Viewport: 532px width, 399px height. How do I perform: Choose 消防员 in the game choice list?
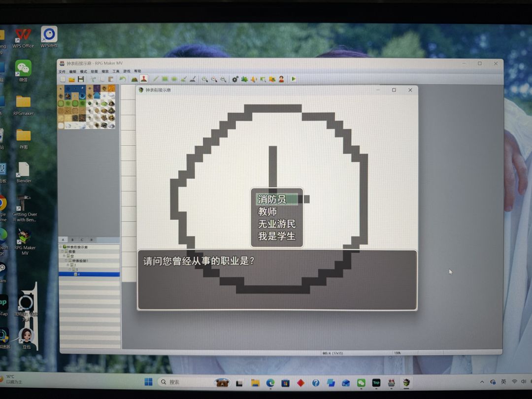click(277, 199)
